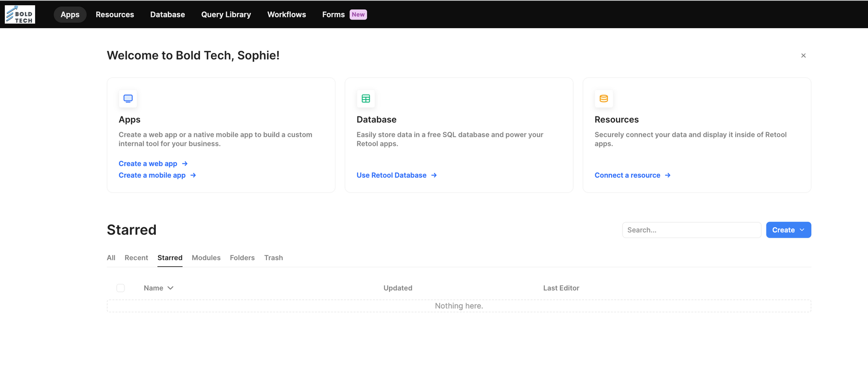The width and height of the screenshot is (868, 374).
Task: View the Trash tab
Action: (x=273, y=258)
